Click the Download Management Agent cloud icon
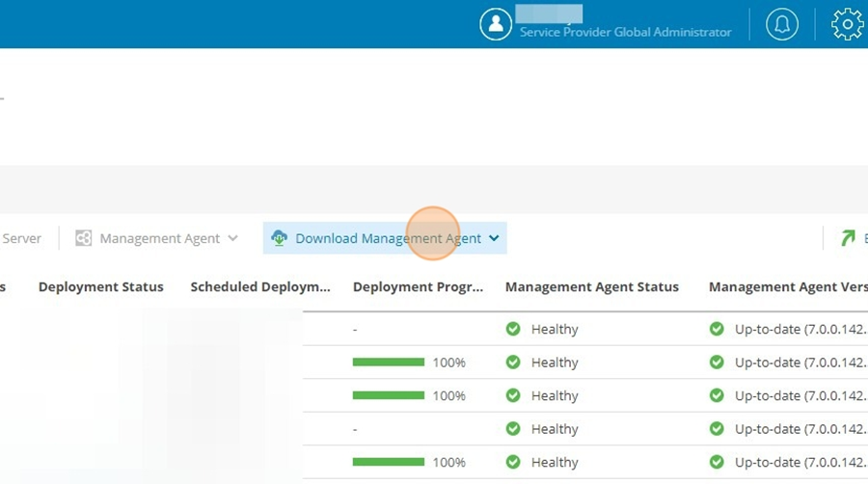 279,238
